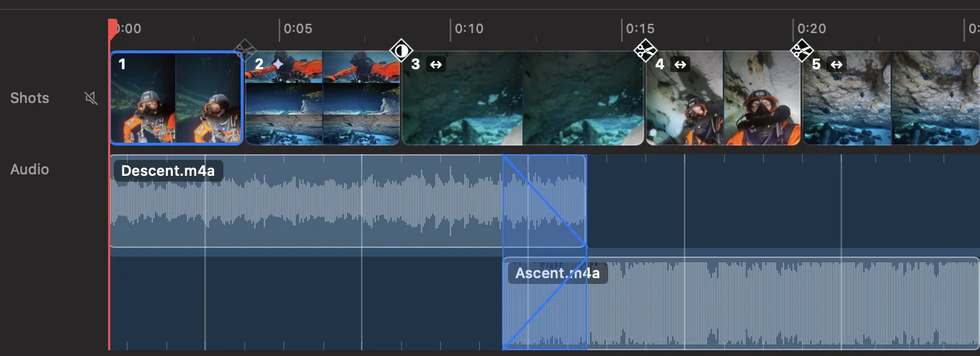Click the stretch arrows badge on shot 4
Viewport: 980px width, 356px height.
pyautogui.click(x=680, y=64)
